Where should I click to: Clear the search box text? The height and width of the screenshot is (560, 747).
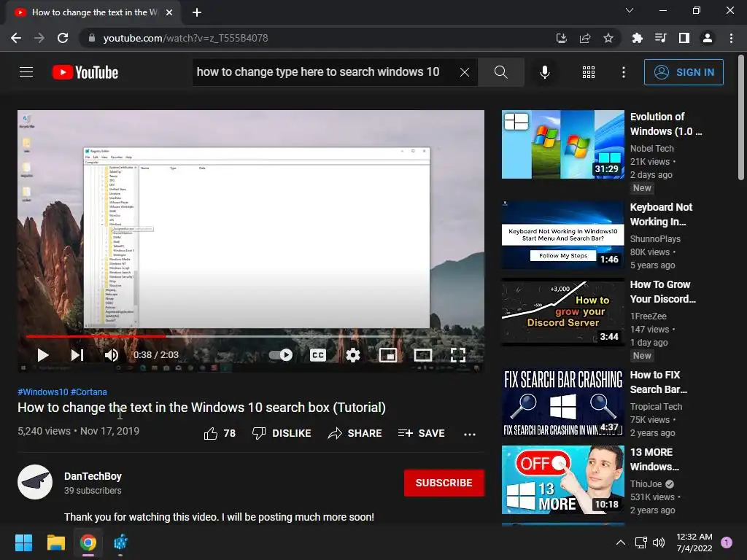pos(465,72)
